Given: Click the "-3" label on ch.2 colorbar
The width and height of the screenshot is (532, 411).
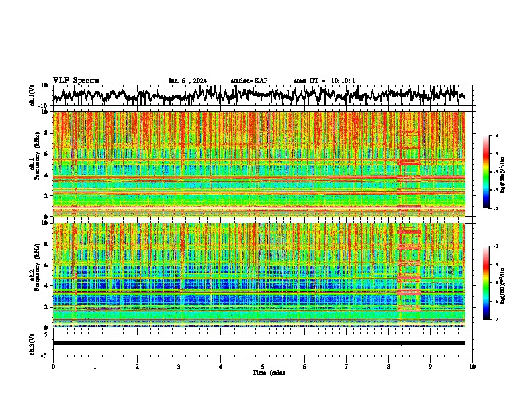Looking at the screenshot, I should 496,246.
